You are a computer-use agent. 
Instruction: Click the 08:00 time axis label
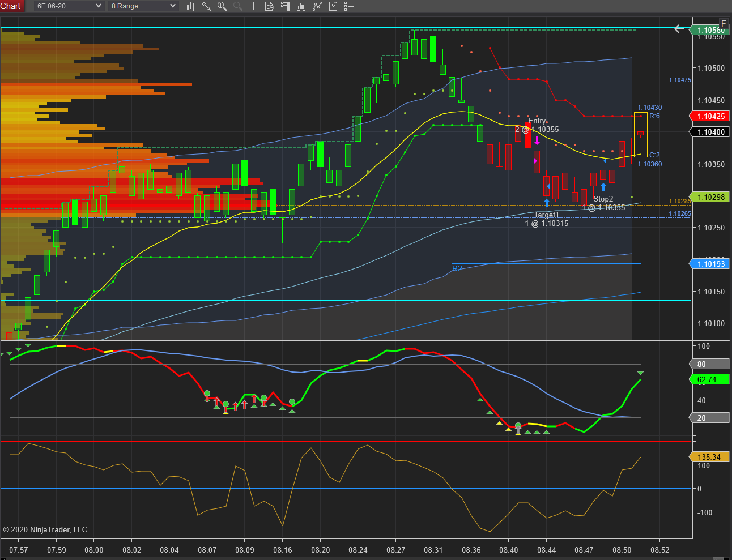click(94, 550)
